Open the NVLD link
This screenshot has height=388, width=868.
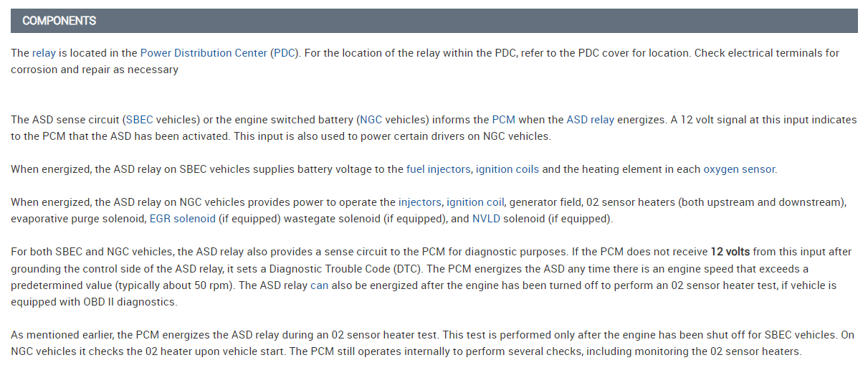pyautogui.click(x=487, y=219)
